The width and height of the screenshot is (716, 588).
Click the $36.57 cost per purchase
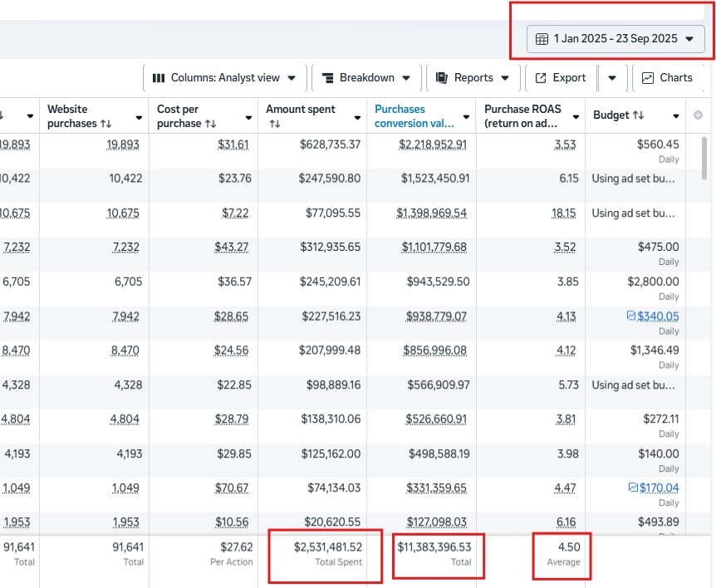click(x=235, y=282)
